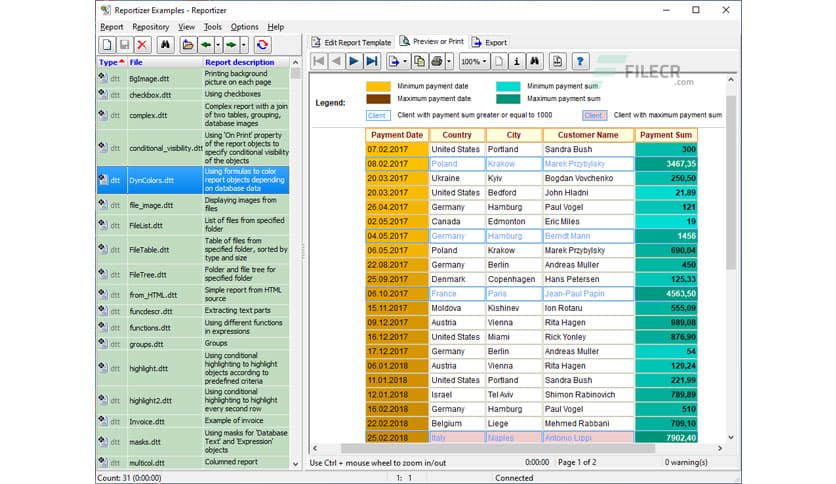
Task: Select file_image.dtt report
Action: tap(193, 205)
